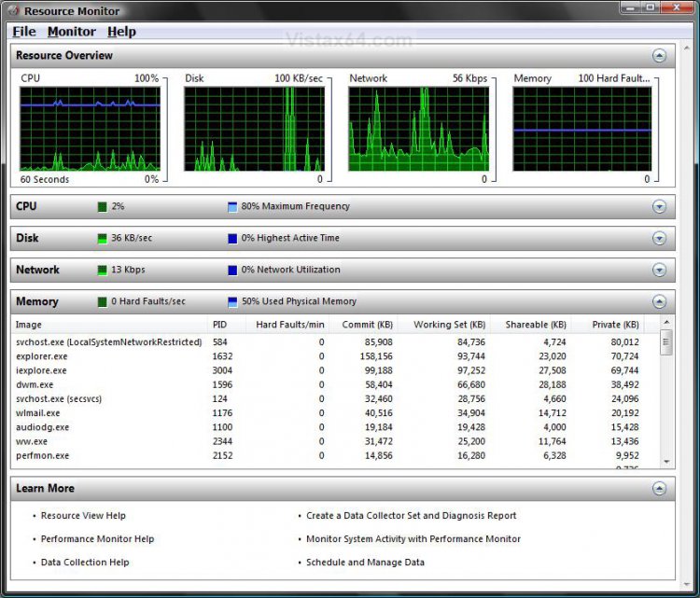Click the green Network Kbps legend square
The height and width of the screenshot is (598, 700).
coord(103,271)
